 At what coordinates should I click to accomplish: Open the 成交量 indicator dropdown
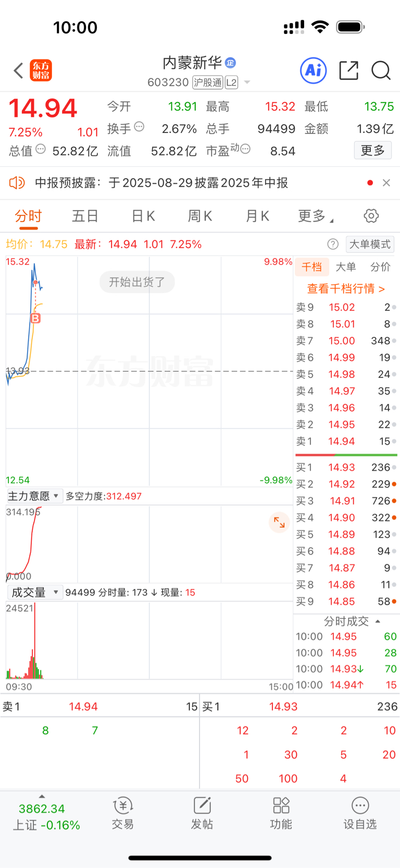(34, 592)
